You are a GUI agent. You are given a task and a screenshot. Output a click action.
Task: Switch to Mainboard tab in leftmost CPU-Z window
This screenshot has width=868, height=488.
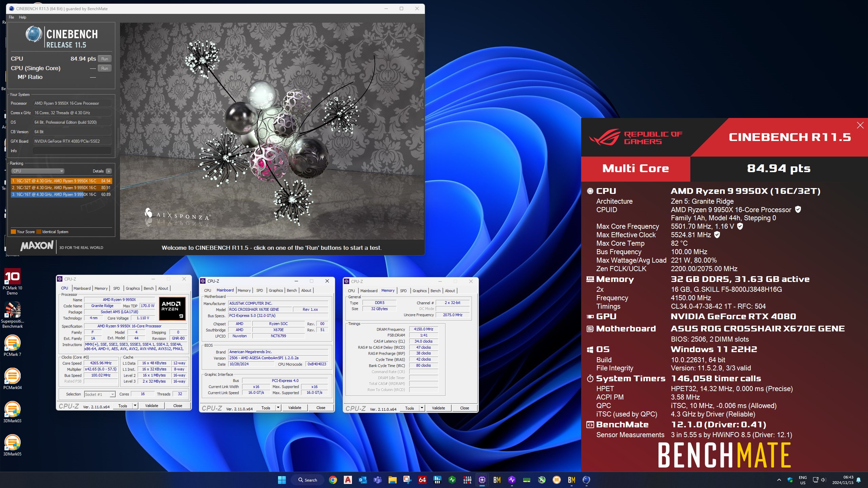pyautogui.click(x=82, y=288)
